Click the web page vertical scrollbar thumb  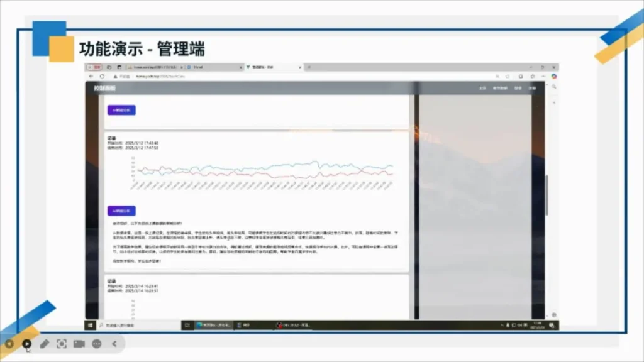(x=547, y=195)
